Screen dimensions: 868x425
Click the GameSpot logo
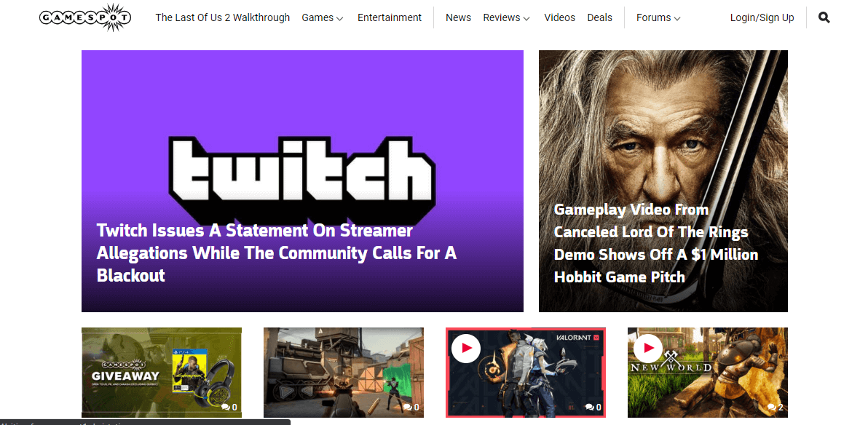(x=86, y=17)
